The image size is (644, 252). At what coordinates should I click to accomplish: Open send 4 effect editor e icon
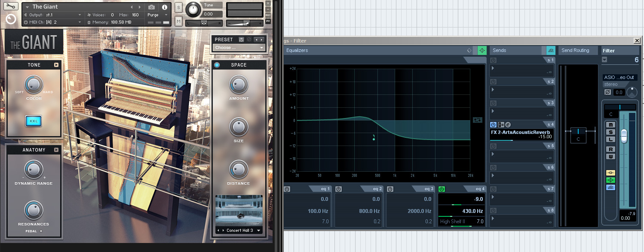(x=508, y=124)
